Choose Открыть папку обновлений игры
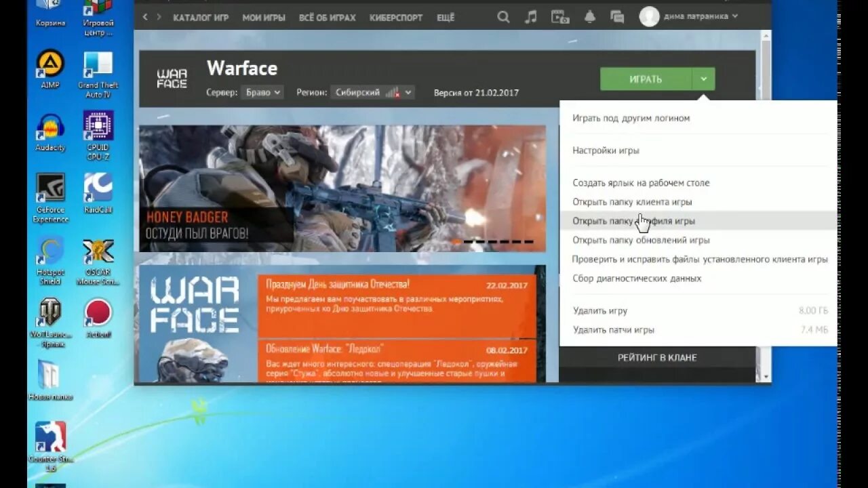The height and width of the screenshot is (488, 868). click(698, 240)
